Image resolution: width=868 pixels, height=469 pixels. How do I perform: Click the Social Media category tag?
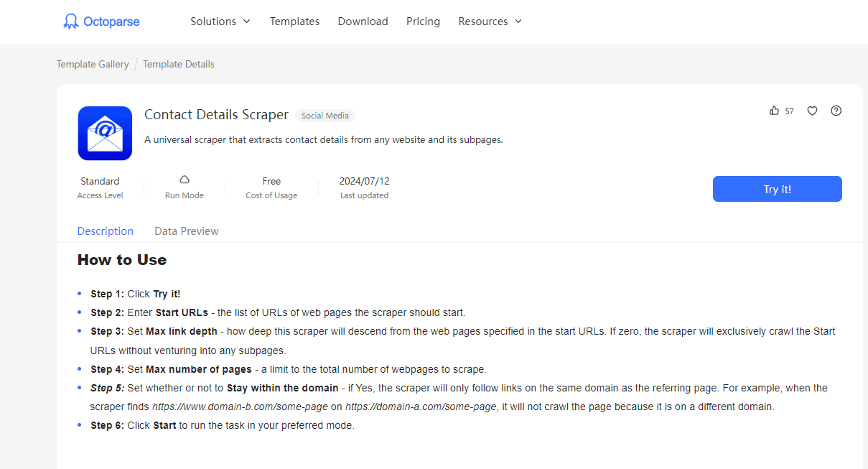click(x=325, y=116)
